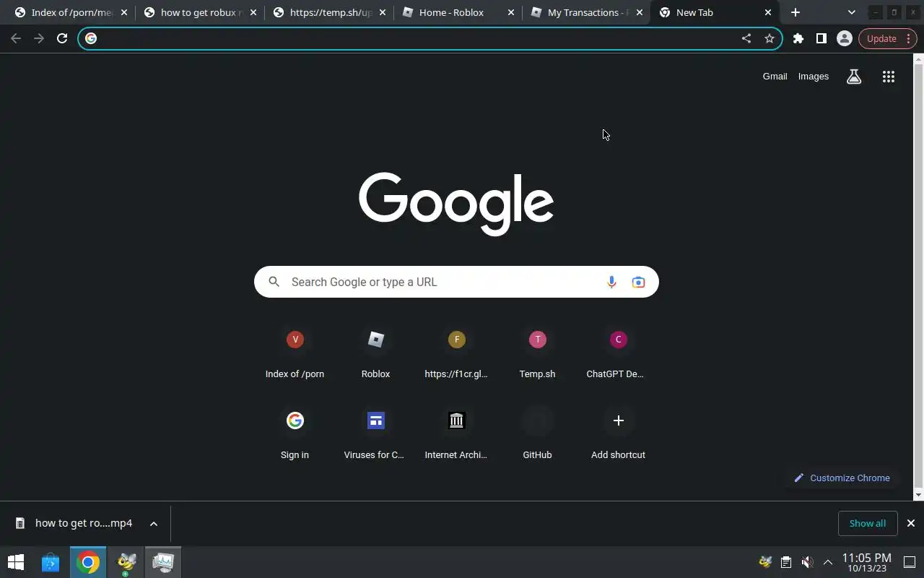Open the Index of /porn shortcut tile

(295, 353)
